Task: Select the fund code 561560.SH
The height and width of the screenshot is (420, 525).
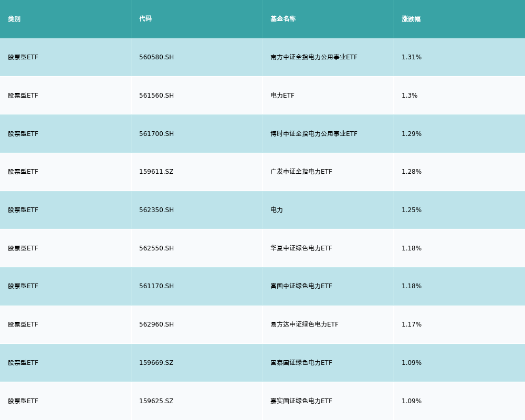Action: point(156,96)
